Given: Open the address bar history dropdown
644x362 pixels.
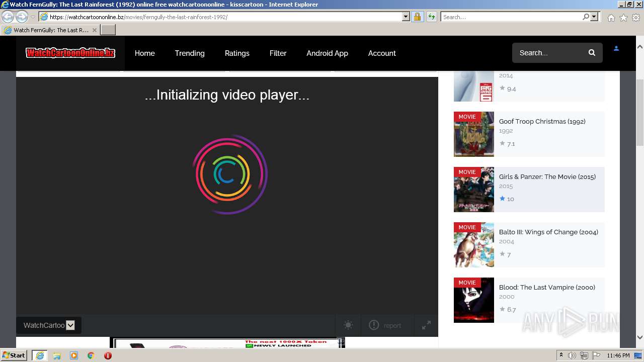Looking at the screenshot, I should click(x=406, y=17).
